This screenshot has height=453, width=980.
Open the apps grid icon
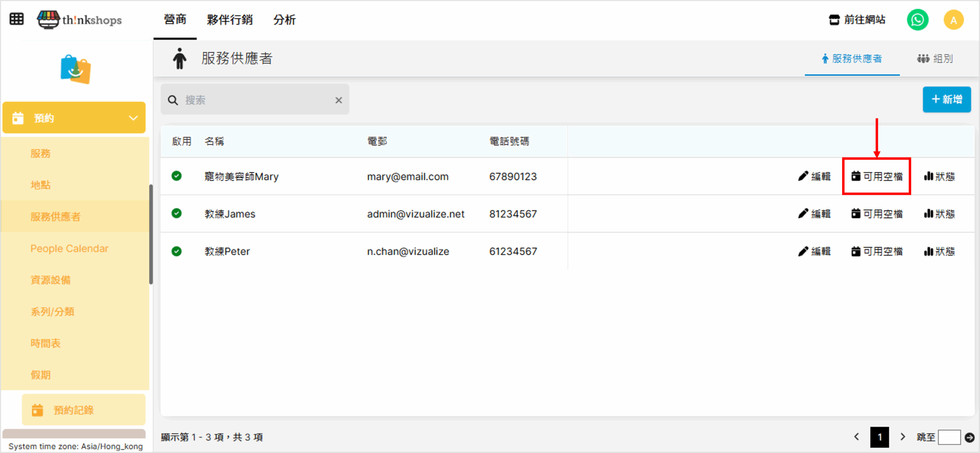pos(16,19)
